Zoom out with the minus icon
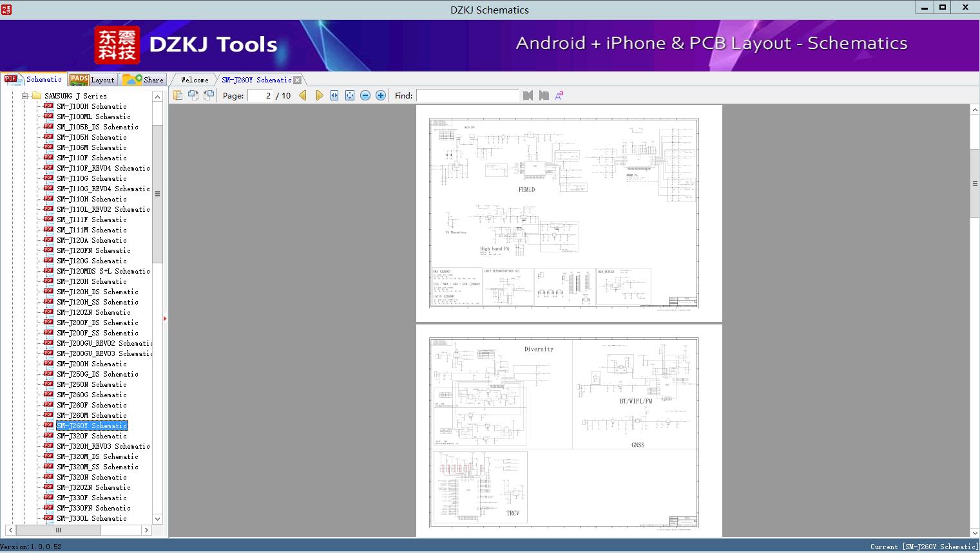The image size is (980, 553). pos(365,95)
